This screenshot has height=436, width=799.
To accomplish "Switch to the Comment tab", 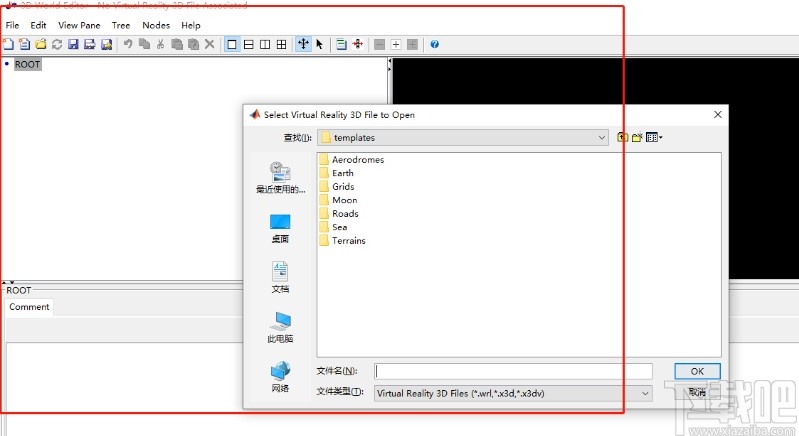I will (29, 307).
